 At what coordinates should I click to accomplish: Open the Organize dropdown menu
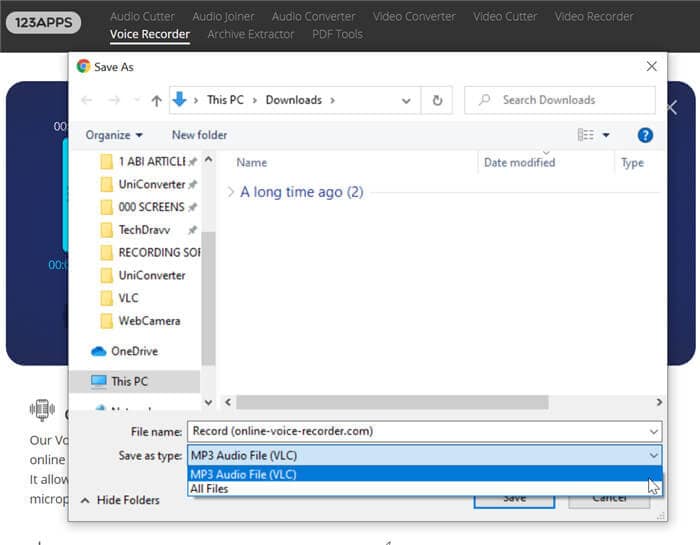tap(114, 135)
